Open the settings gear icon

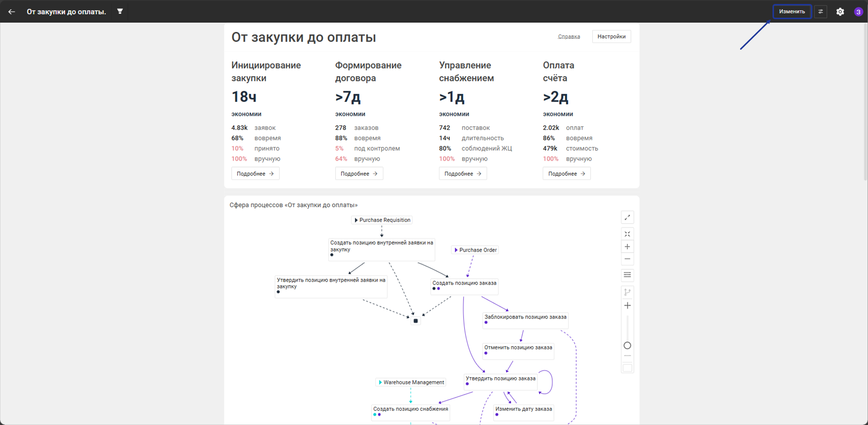point(840,12)
